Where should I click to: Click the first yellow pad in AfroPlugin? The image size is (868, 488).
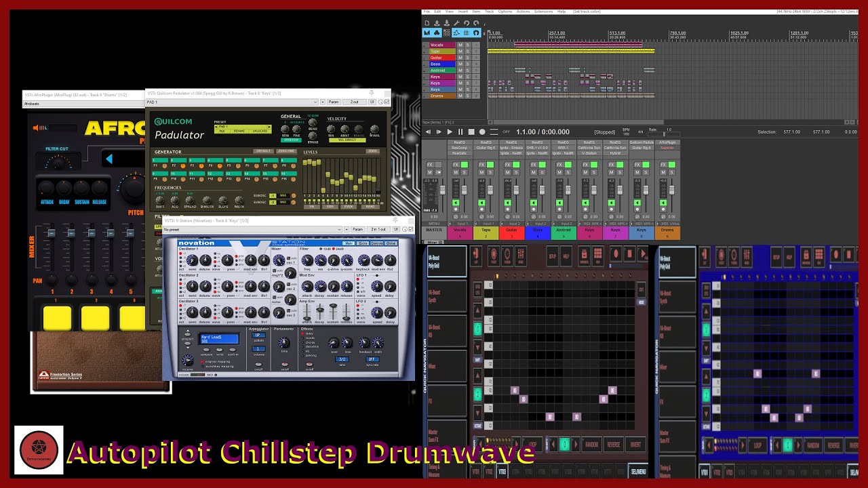(x=56, y=318)
